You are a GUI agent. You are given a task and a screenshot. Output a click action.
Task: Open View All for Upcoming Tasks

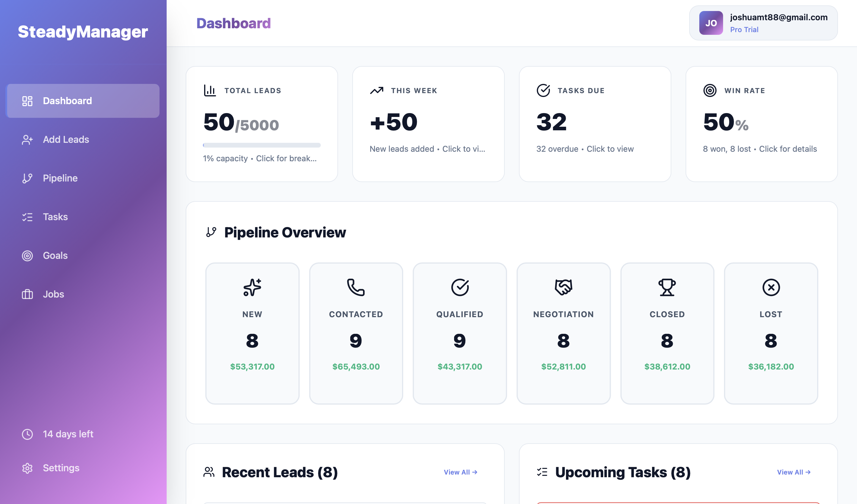coord(793,472)
